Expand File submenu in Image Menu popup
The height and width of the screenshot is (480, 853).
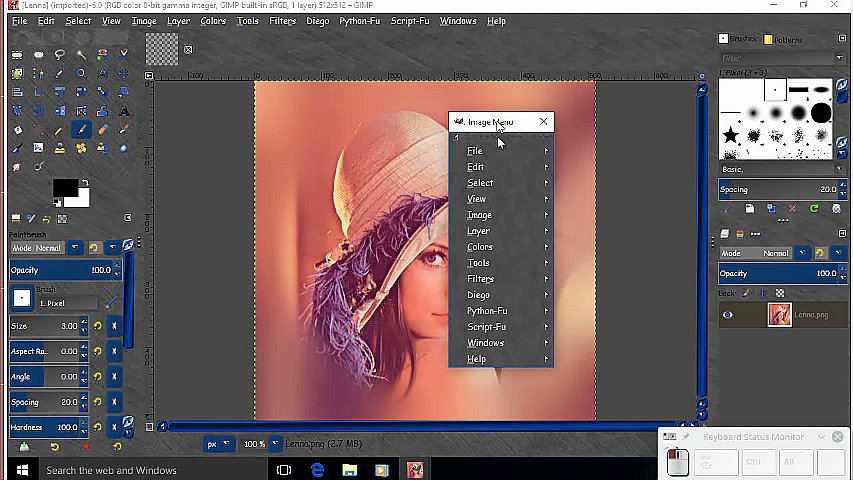pyautogui.click(x=501, y=151)
